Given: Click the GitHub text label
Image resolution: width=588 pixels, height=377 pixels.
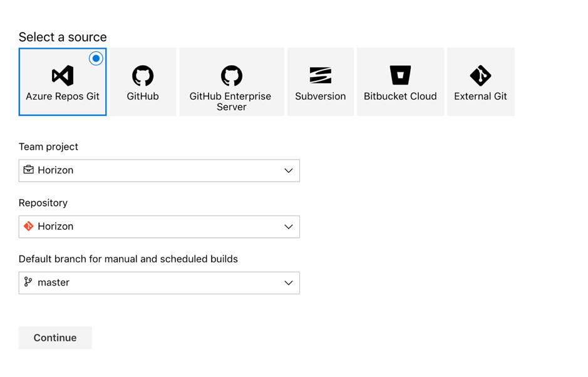Looking at the screenshot, I should tap(143, 96).
